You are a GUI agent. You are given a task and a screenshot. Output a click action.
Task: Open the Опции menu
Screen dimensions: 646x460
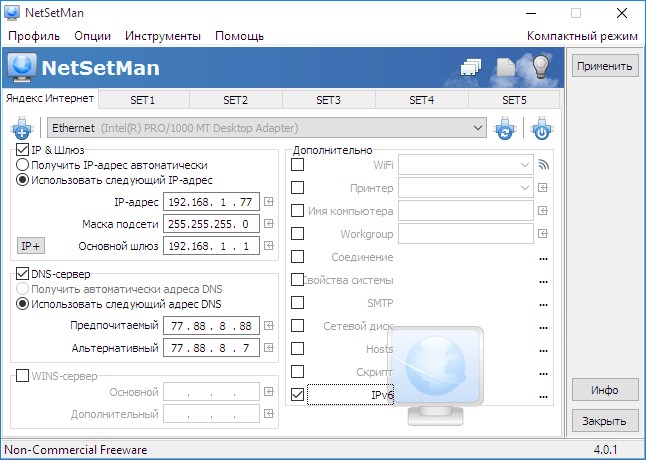(92, 36)
